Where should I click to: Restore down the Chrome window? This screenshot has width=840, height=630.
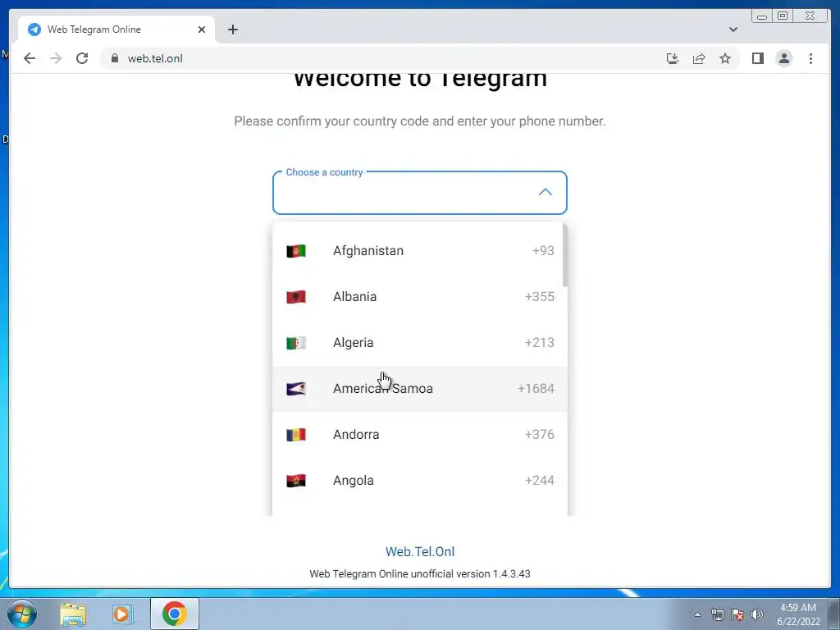782,16
